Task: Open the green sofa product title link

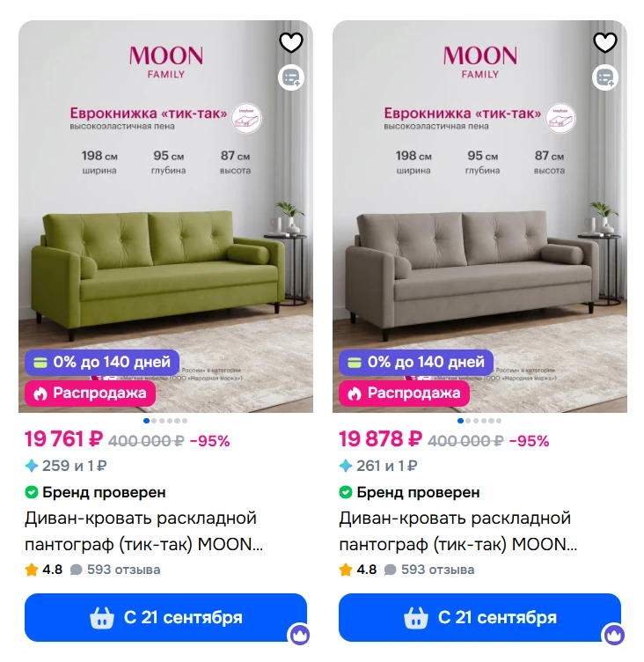Action: pyautogui.click(x=143, y=531)
